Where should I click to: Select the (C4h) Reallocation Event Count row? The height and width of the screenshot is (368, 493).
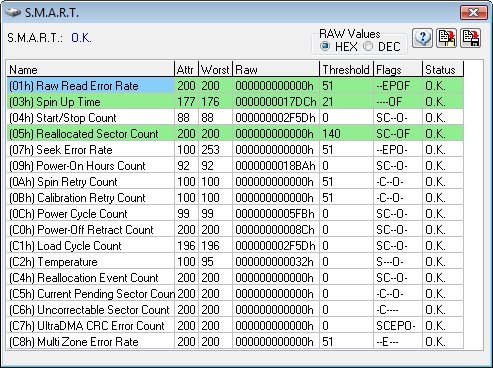(235, 278)
